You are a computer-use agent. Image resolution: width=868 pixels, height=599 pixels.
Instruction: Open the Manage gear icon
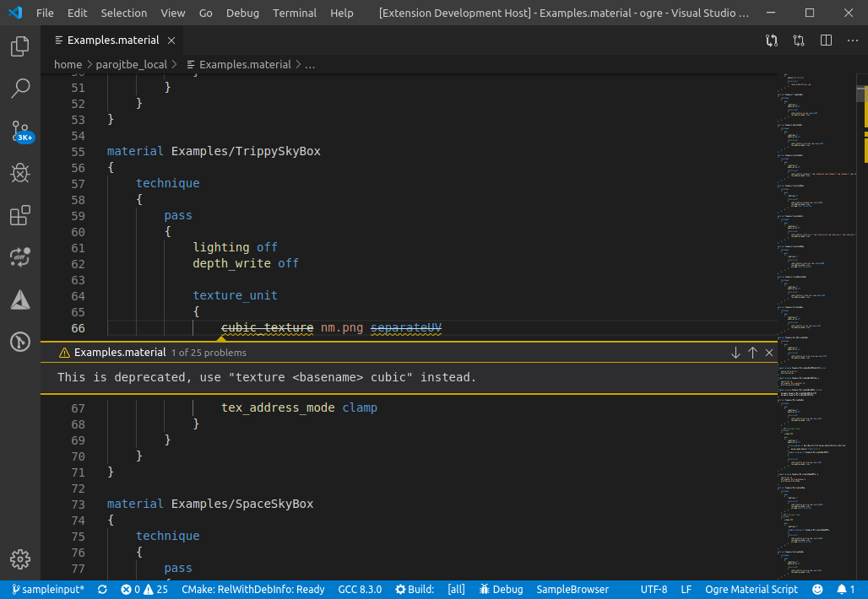tap(20, 559)
